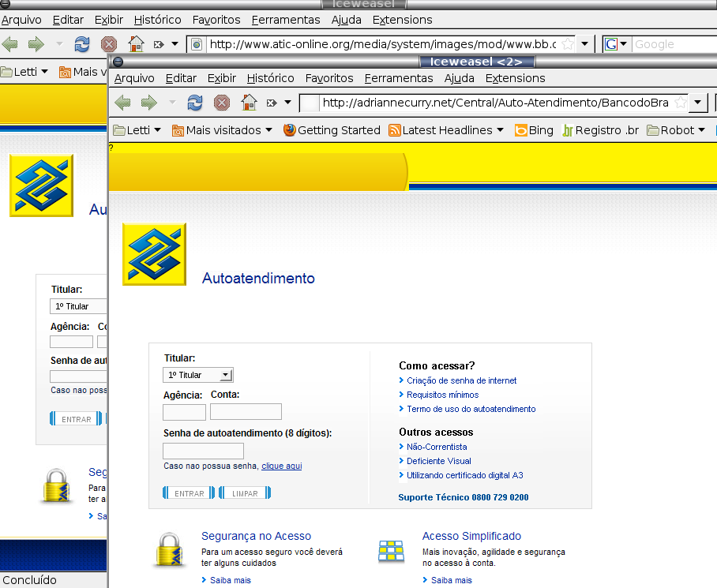Click grid icon beside Acesso Simplificado
The height and width of the screenshot is (588, 717).
click(392, 552)
